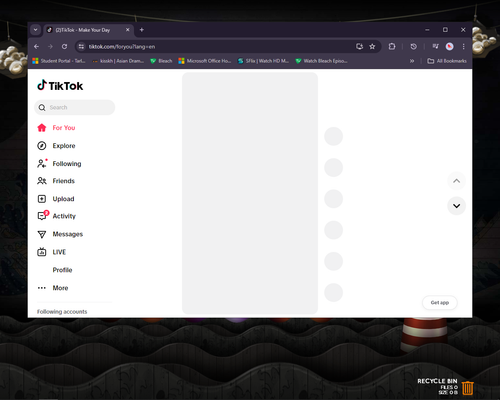The image size is (500, 400).
Task: Reload the TikTok page
Action: pos(64,47)
